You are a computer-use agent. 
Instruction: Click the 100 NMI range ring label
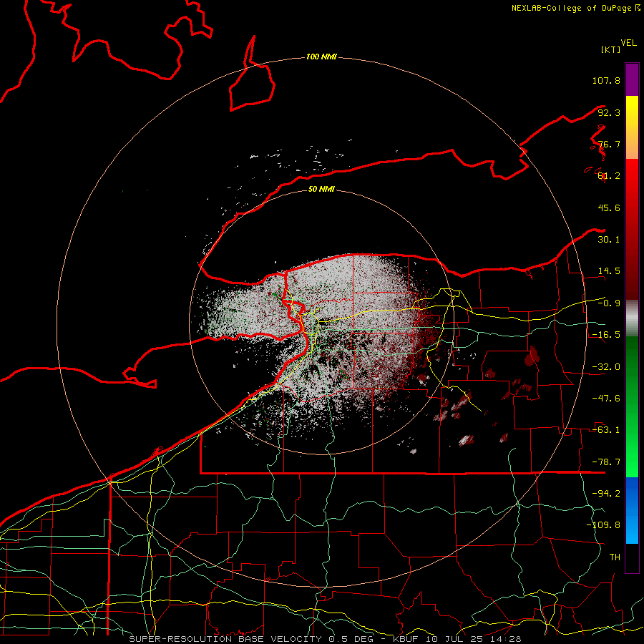coord(321,57)
